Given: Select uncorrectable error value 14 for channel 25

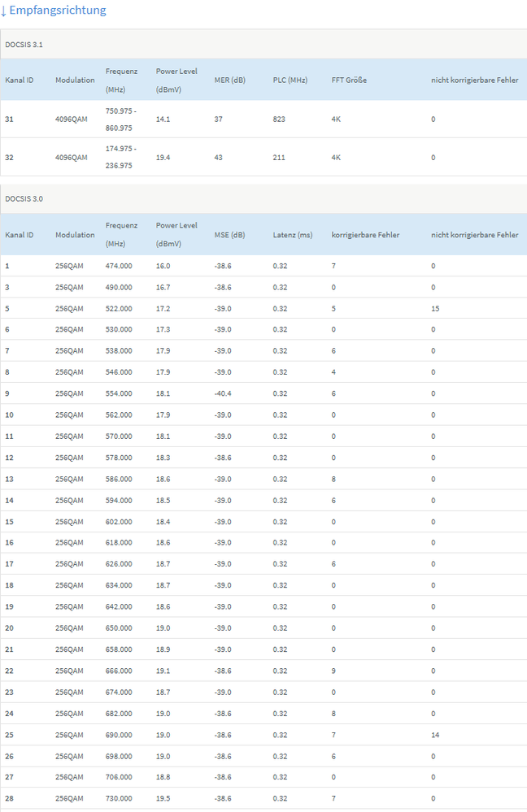Looking at the screenshot, I should (436, 735).
